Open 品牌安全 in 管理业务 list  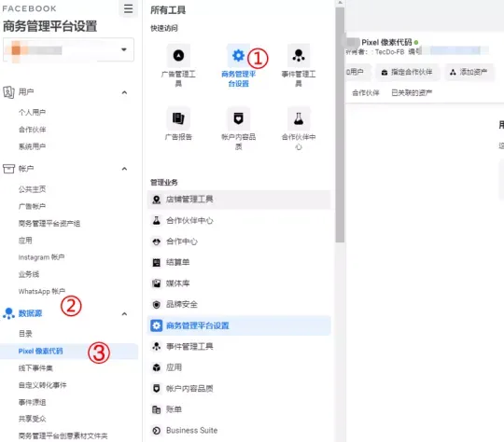pos(239,305)
